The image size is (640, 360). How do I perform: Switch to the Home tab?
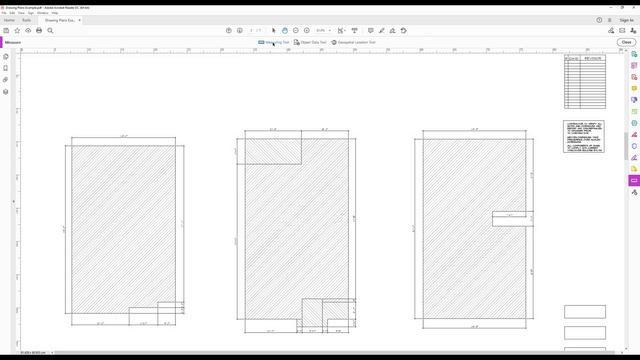click(x=9, y=20)
